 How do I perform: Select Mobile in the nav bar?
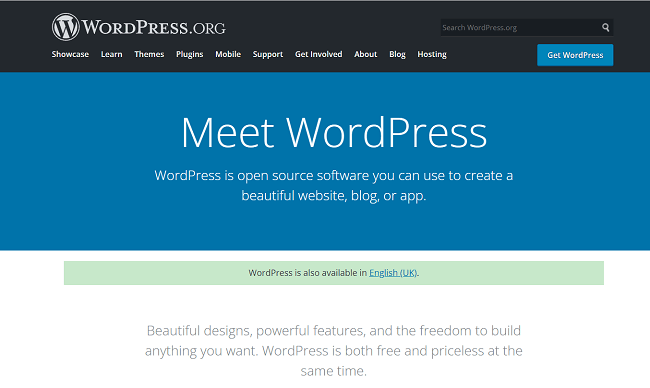click(228, 54)
